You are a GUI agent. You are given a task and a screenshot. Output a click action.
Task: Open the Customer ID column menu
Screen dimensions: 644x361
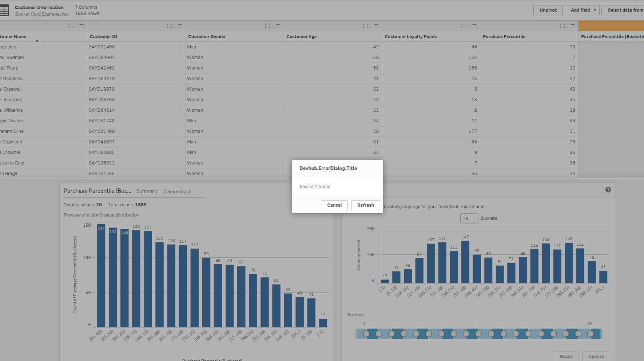pos(180,26)
